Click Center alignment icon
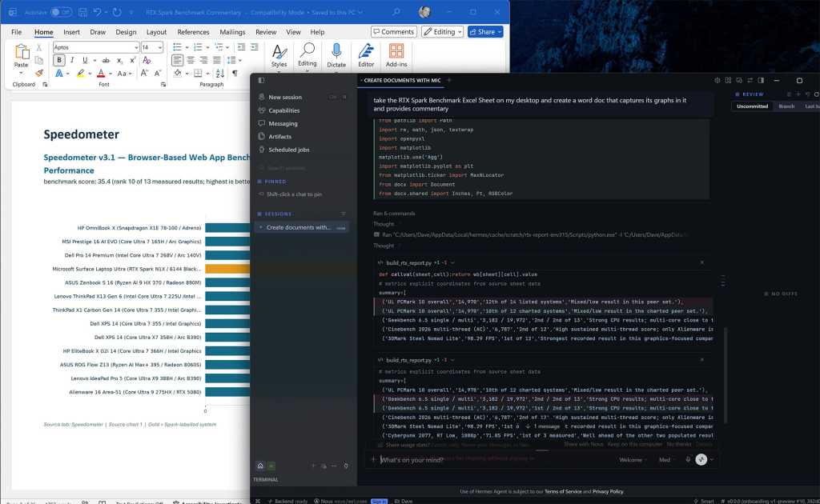 click(191, 60)
